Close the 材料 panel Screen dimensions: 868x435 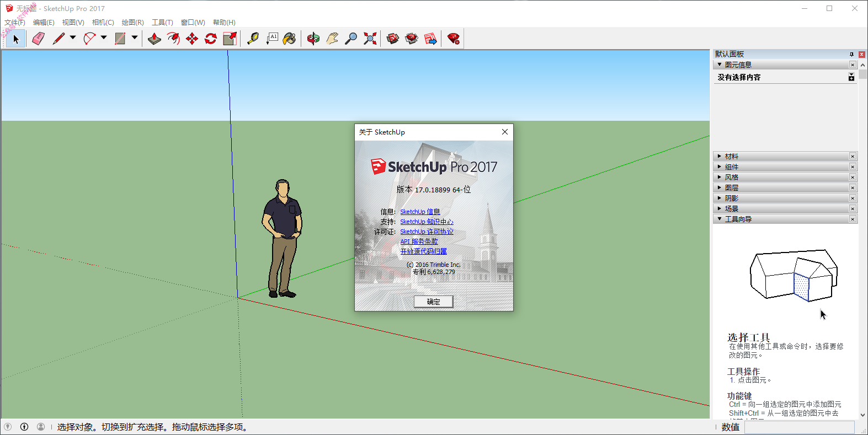[853, 156]
